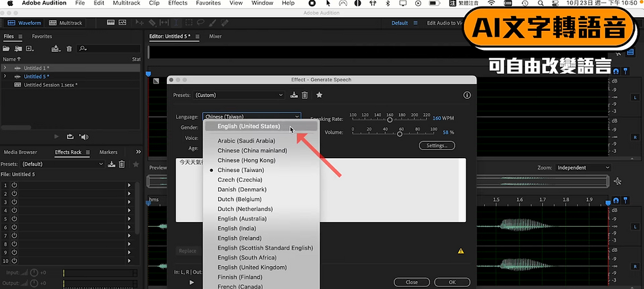Open Presets dropdown in Generate Speech dialog

click(239, 95)
